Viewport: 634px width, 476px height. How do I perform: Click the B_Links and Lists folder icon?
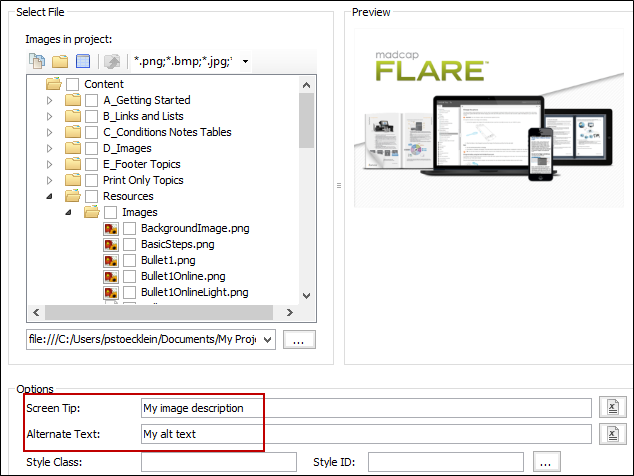(x=73, y=116)
